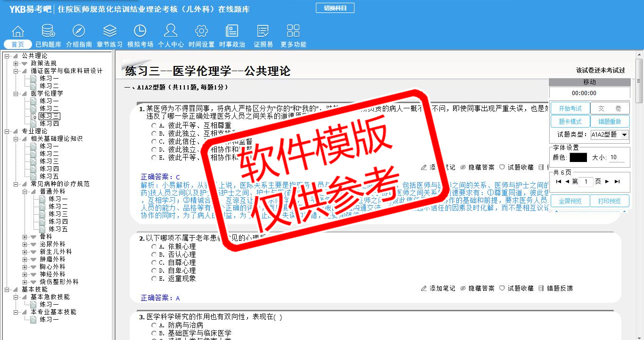The image size is (644, 340).
Task: Open 章节练习 layers icon
Action: coord(109,32)
